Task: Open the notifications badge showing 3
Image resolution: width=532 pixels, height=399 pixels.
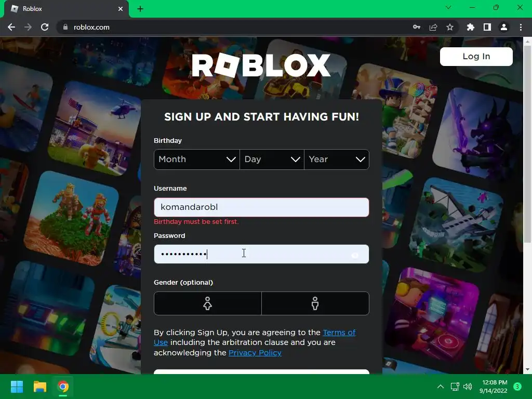Action: [x=517, y=387]
